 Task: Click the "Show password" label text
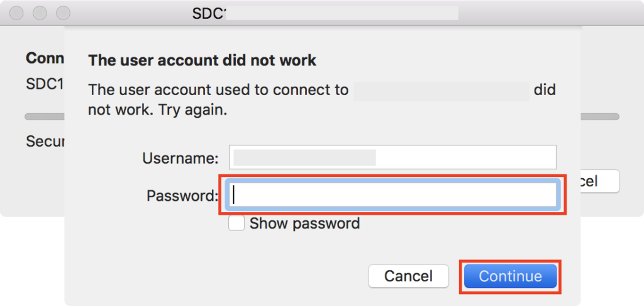[x=304, y=224]
